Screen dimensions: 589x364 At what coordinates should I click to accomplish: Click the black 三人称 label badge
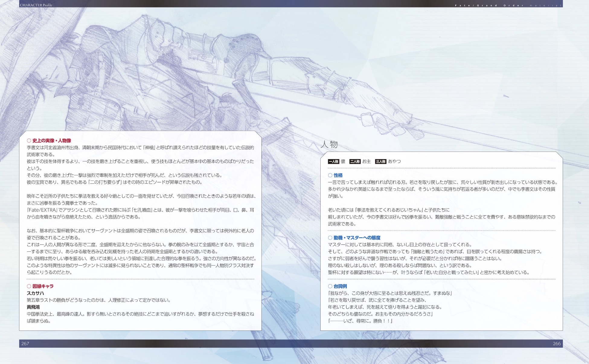pos(380,161)
